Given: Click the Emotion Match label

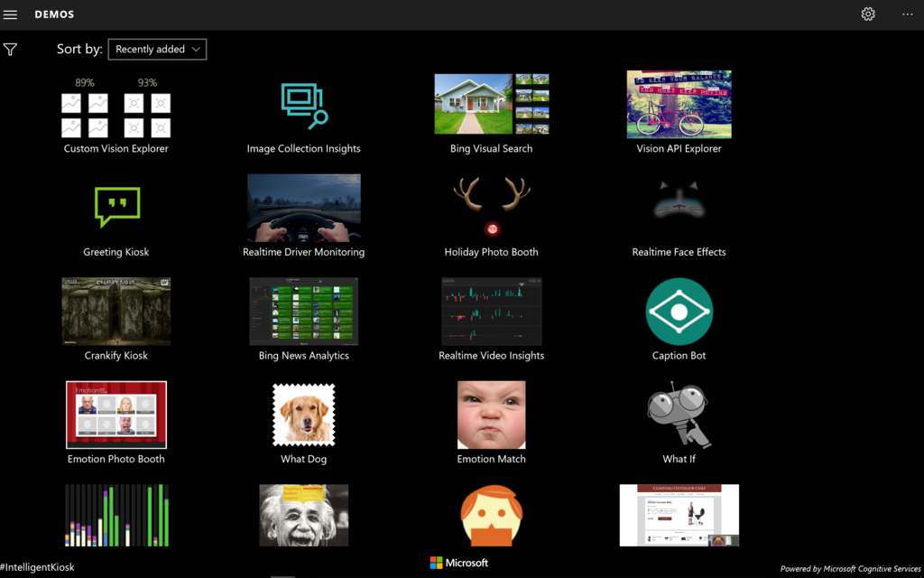Looking at the screenshot, I should pos(492,459).
